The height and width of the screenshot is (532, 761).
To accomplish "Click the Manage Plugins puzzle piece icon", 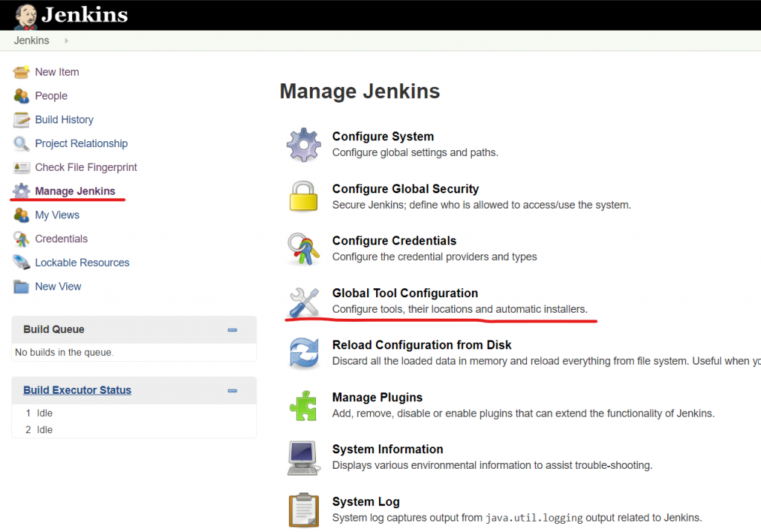I will click(304, 405).
